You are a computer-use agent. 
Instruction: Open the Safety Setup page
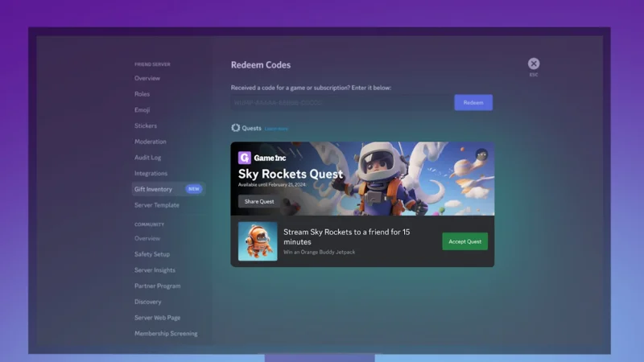click(x=152, y=254)
